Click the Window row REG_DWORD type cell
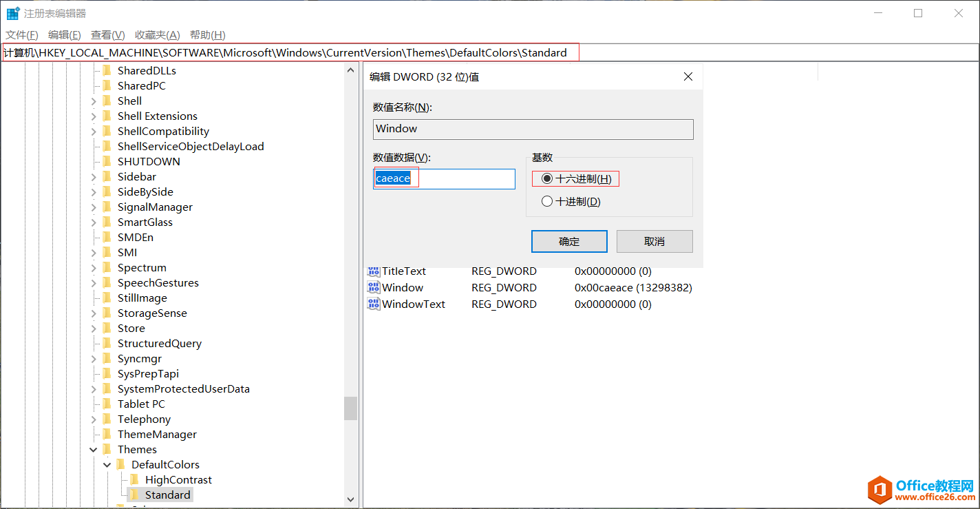 tap(504, 287)
